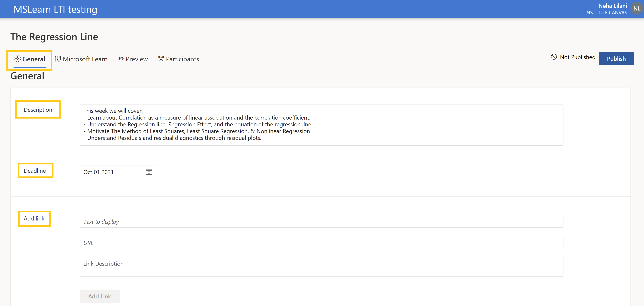This screenshot has width=644, height=306.
Task: Switch to the Microsoft Learn tab
Action: 81,59
